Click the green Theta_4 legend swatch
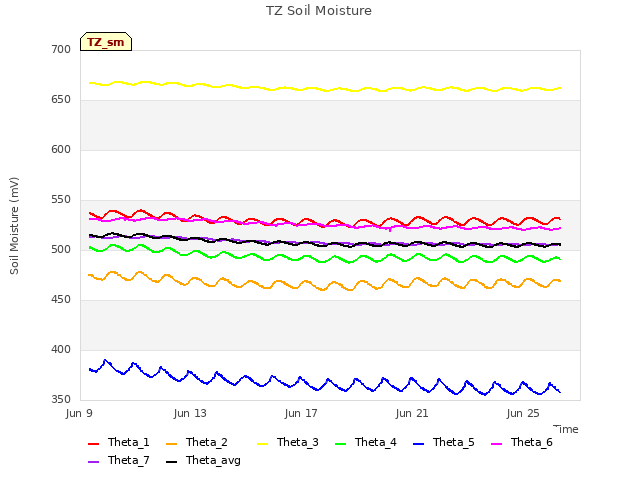640x480 pixels. point(340,444)
